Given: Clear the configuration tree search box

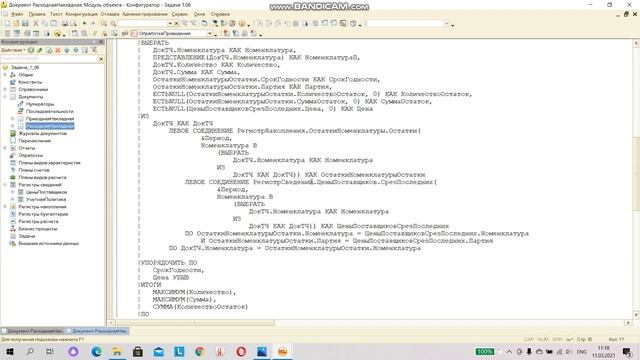Looking at the screenshot, I should pyautogui.click(x=101, y=59).
